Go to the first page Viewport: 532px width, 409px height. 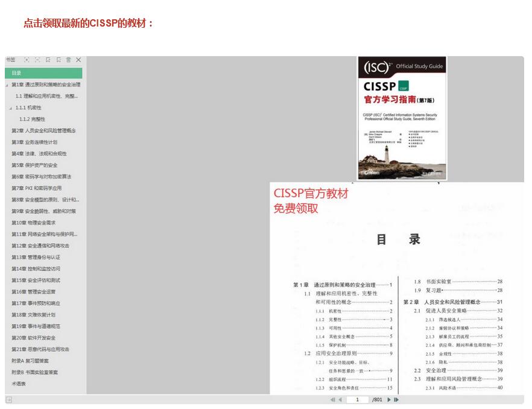pyautogui.click(x=332, y=400)
